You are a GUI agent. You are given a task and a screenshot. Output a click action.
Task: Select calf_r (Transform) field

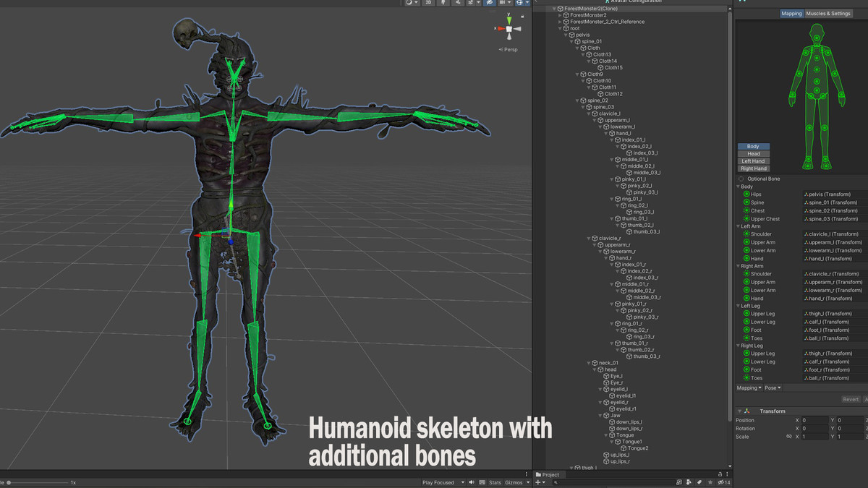click(835, 361)
